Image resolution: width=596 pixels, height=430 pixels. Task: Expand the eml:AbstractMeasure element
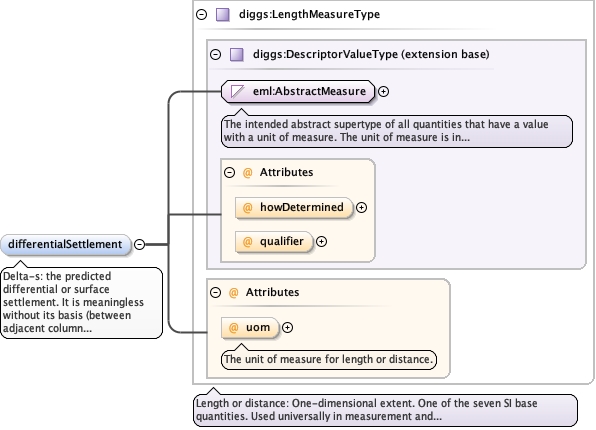click(x=384, y=92)
